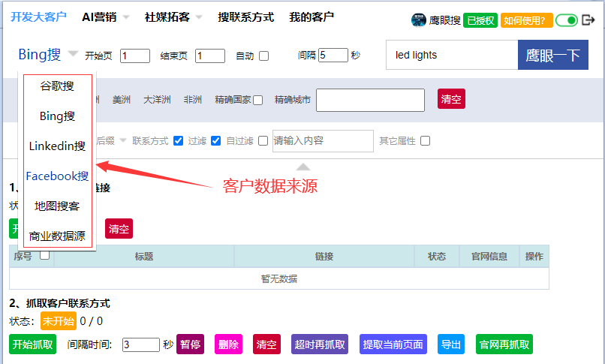Click the 已授权 authorization badge
The image size is (605, 364).
480,20
